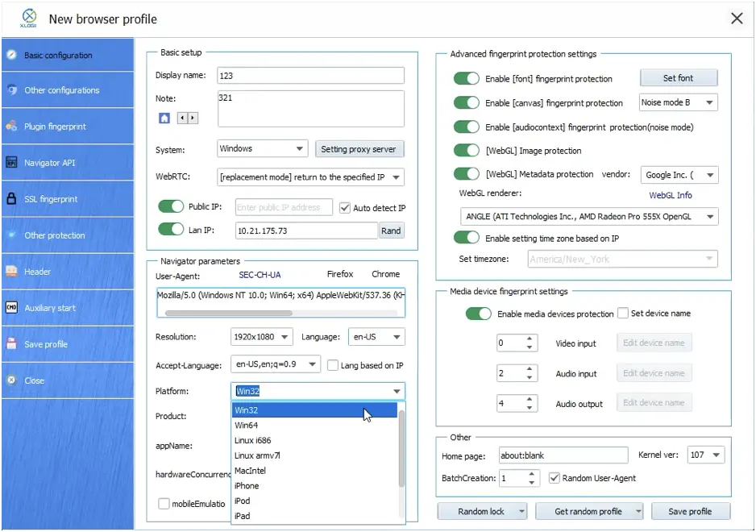Click the Auxiliary start CMD icon
756x532 pixels.
tap(11, 307)
